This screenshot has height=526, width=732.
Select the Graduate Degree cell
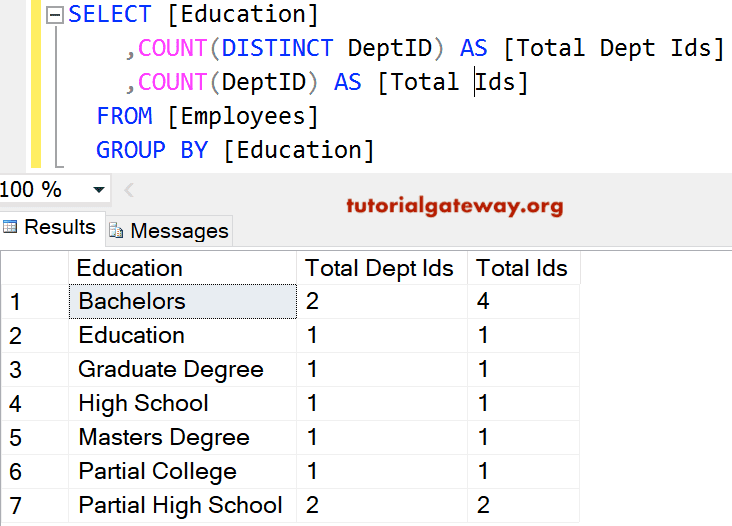click(183, 370)
